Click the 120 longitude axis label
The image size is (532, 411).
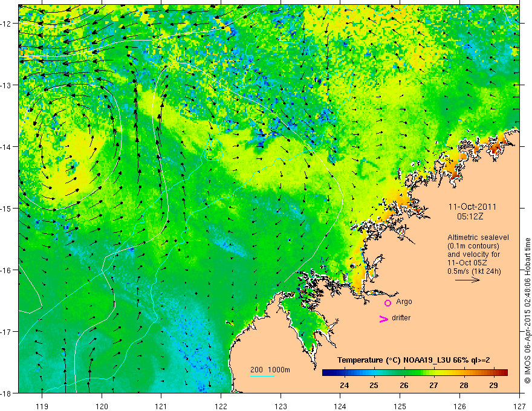(x=102, y=406)
